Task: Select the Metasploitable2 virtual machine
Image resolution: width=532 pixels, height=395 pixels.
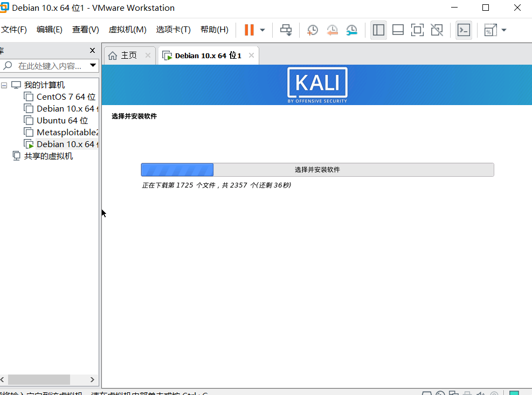Action: point(67,133)
